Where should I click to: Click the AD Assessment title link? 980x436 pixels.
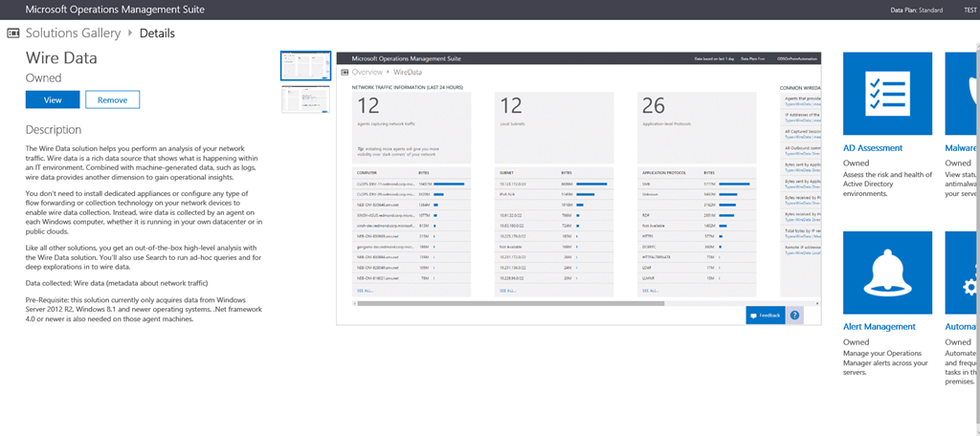pyautogui.click(x=872, y=148)
